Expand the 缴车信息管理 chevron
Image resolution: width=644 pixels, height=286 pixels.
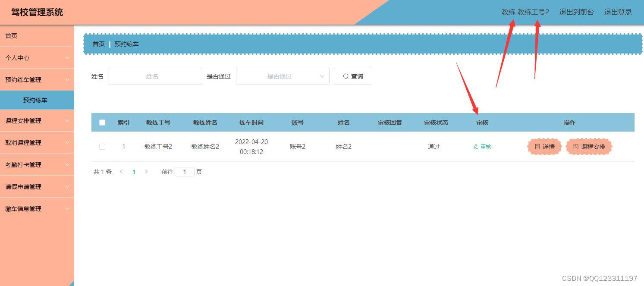coord(67,209)
